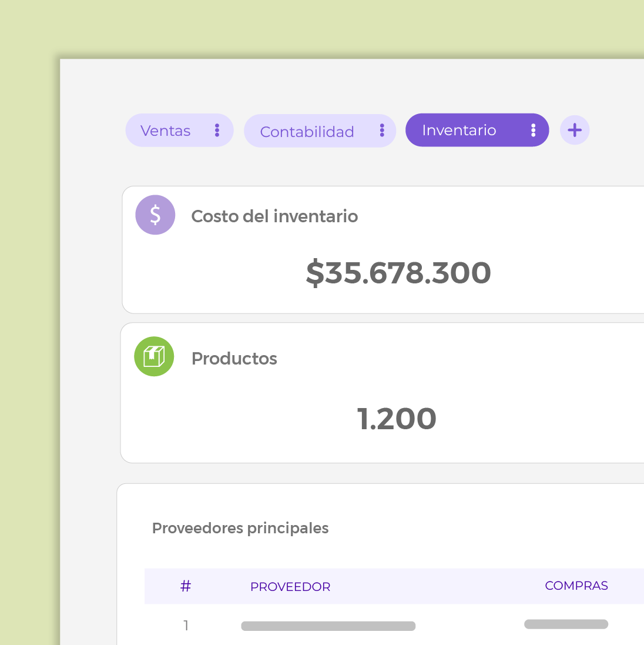The height and width of the screenshot is (645, 644).
Task: Sort by the PROVEEDOR column header
Action: tap(290, 587)
